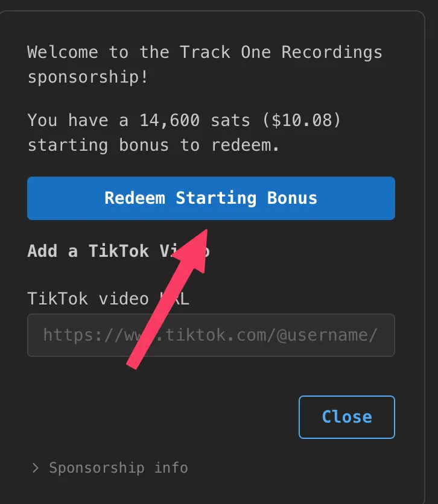Tap the right-pointing arrow icon near Sponsorship info

tap(35, 468)
